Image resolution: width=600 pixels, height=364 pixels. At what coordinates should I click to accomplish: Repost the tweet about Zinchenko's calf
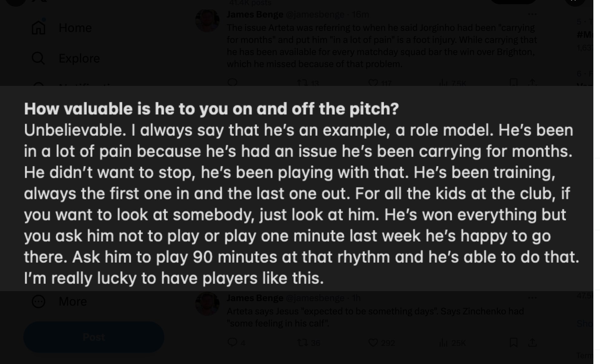(x=302, y=343)
